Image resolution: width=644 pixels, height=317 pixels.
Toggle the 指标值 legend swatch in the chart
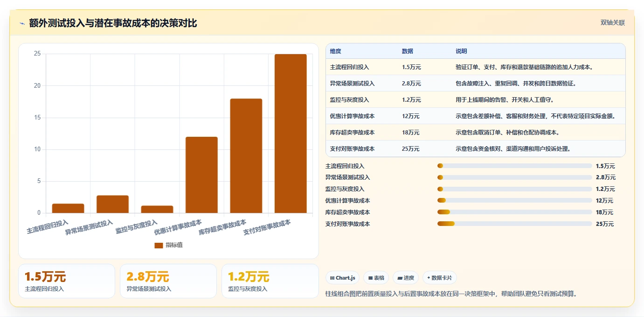click(159, 245)
